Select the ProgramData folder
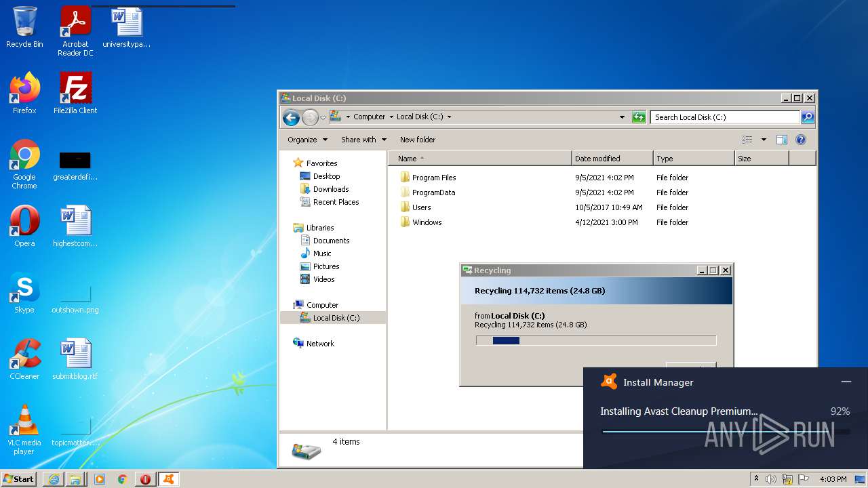 [x=427, y=192]
